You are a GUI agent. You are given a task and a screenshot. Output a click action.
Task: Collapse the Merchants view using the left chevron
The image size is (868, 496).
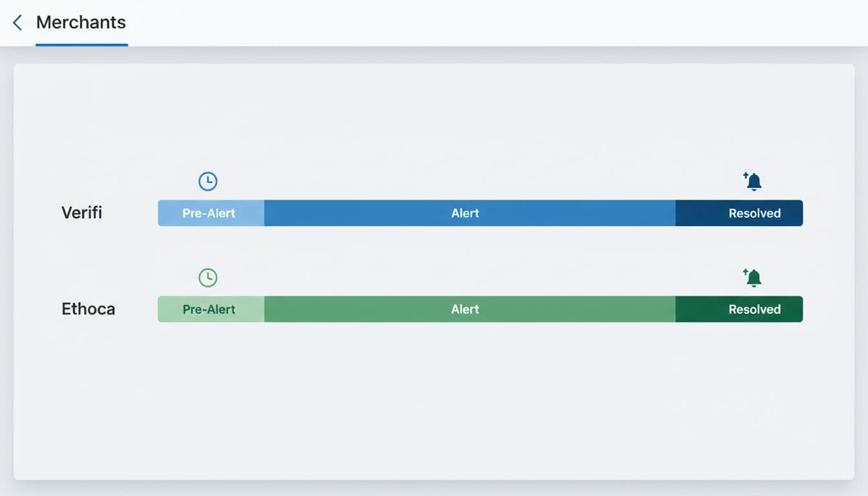pos(16,22)
